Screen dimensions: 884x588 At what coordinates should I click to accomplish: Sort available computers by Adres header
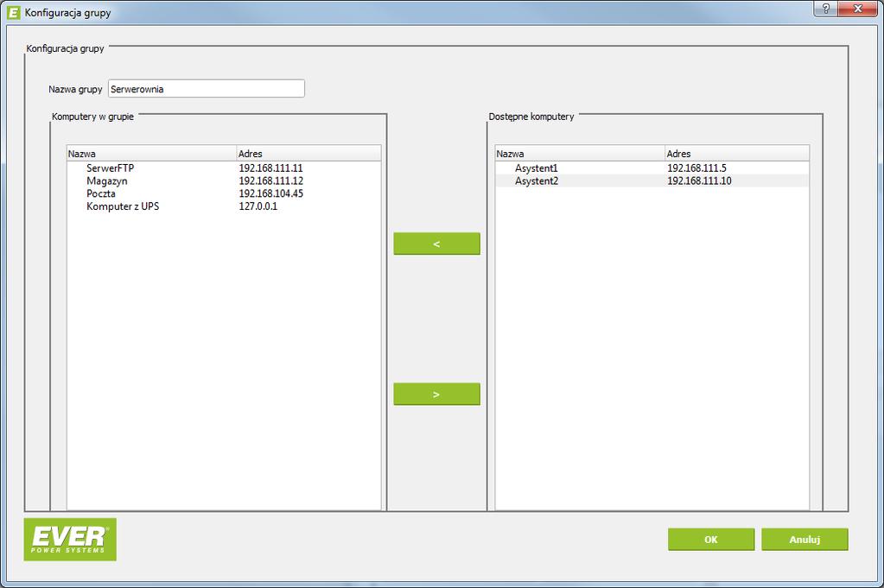pyautogui.click(x=737, y=153)
